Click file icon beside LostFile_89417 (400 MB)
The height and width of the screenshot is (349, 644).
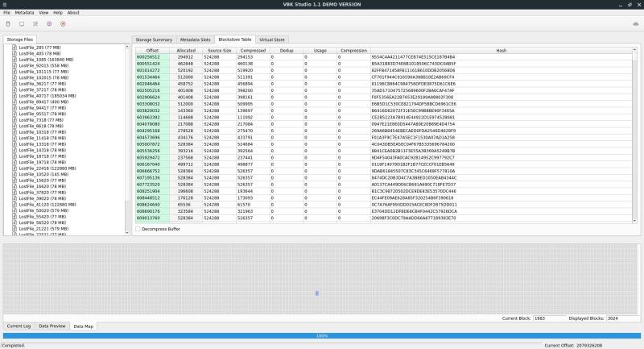point(14,102)
